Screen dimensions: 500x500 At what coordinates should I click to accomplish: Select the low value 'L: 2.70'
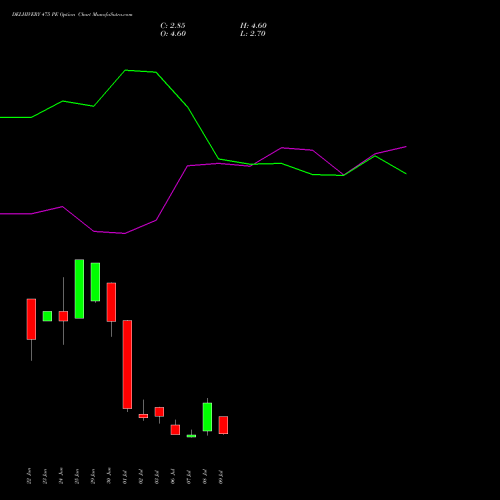pyautogui.click(x=253, y=34)
